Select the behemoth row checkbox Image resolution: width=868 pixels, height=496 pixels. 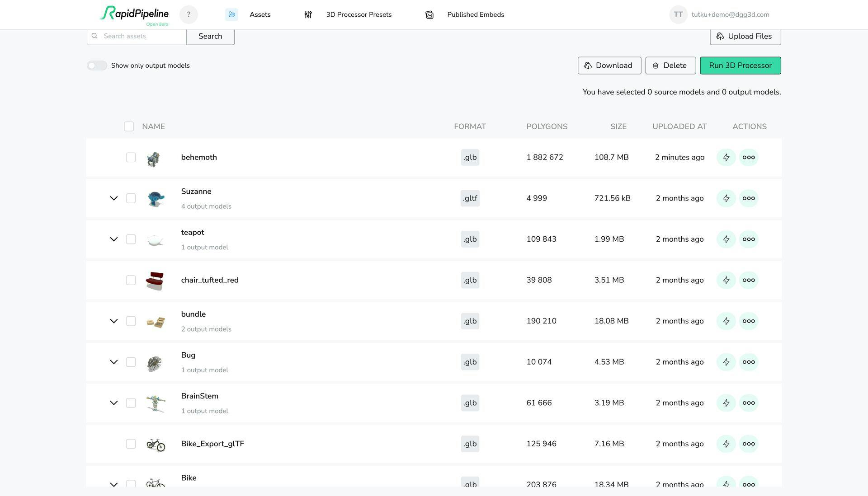(131, 157)
